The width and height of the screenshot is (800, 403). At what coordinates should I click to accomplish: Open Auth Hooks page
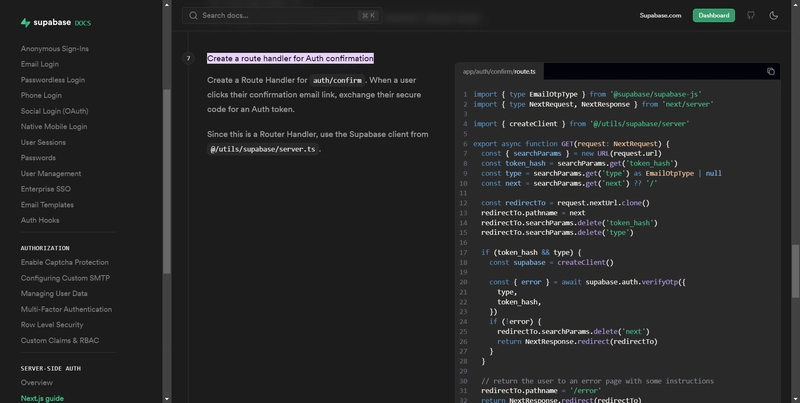click(x=40, y=220)
